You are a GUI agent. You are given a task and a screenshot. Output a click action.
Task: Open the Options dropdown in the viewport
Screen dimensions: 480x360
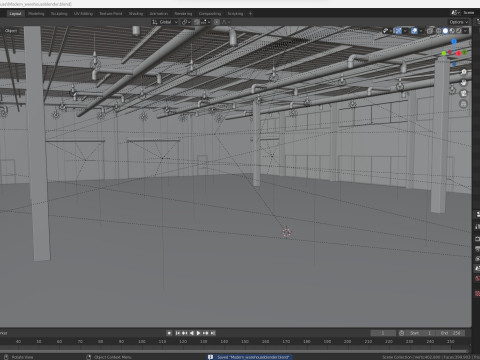coord(458,22)
